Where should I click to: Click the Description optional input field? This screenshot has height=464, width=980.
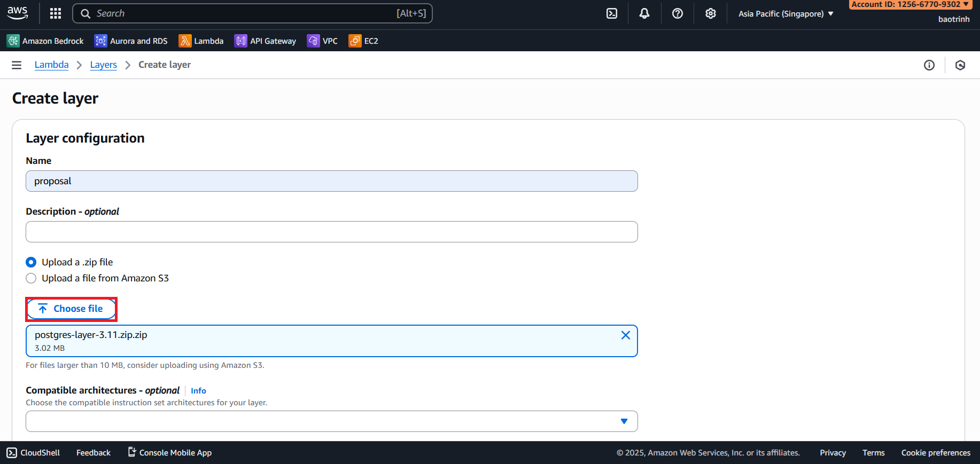[x=332, y=232]
